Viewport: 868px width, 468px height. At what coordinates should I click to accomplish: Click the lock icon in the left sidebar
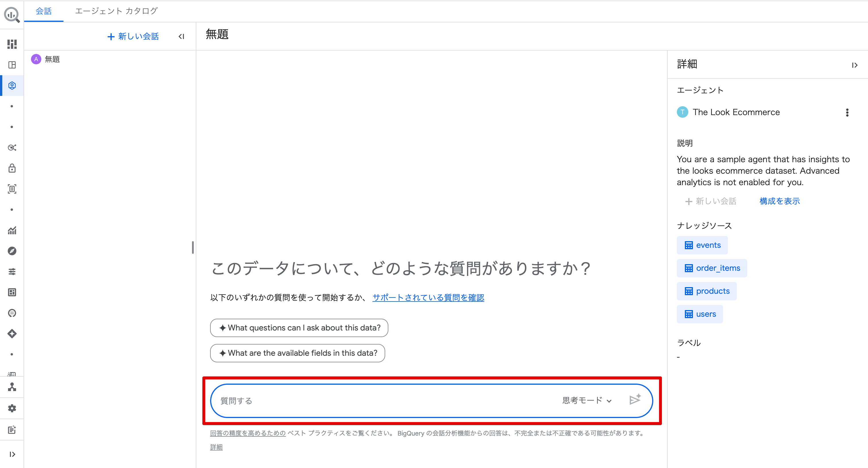point(12,169)
